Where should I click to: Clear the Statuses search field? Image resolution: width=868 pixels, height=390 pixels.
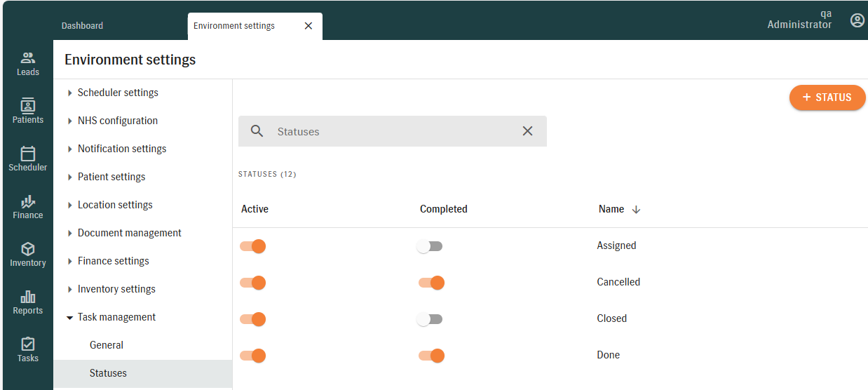click(x=527, y=131)
